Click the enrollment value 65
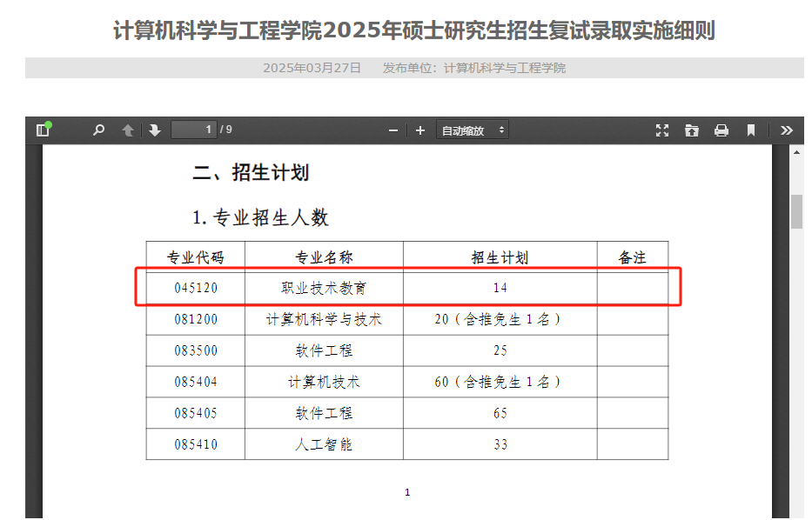The image size is (812, 520). 500,413
